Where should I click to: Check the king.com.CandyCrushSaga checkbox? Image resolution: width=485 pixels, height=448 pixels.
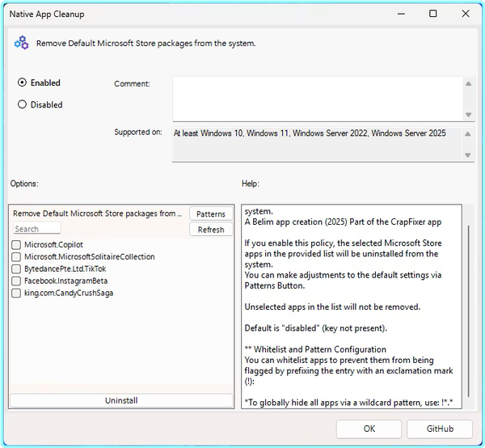pyautogui.click(x=16, y=294)
